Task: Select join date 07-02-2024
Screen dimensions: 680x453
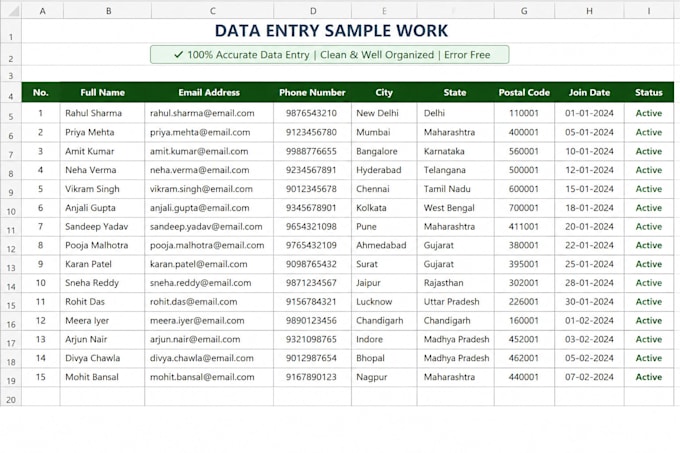Action: click(589, 377)
